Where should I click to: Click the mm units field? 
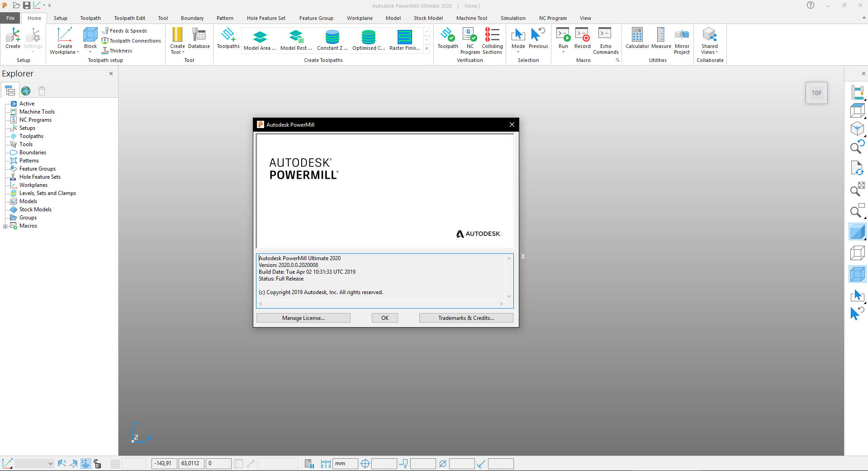pos(346,463)
